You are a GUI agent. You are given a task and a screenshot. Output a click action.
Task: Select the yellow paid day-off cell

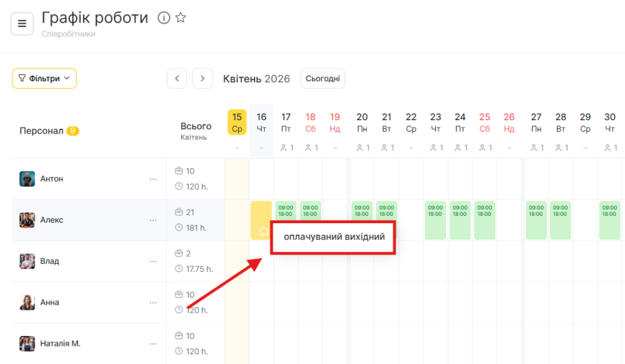pyautogui.click(x=261, y=219)
